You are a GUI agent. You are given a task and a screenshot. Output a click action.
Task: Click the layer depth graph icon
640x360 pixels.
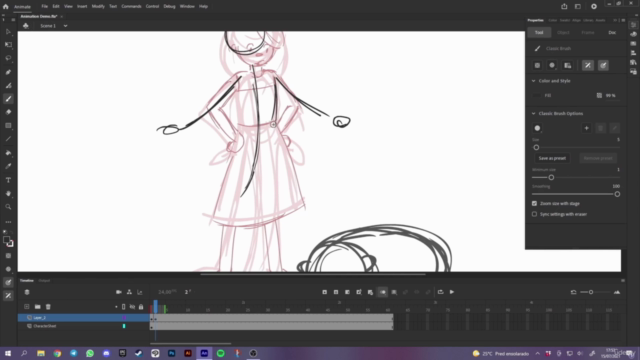click(x=140, y=292)
